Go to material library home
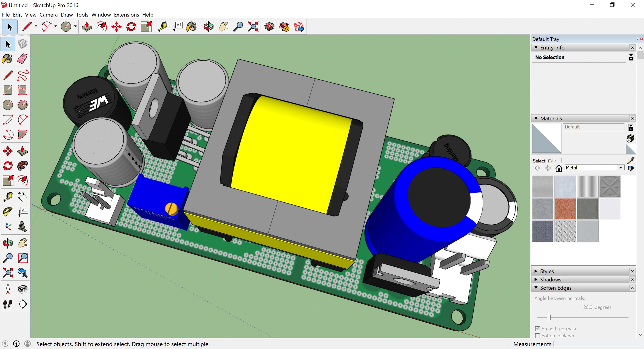Image resolution: width=644 pixels, height=349 pixels. click(x=559, y=168)
